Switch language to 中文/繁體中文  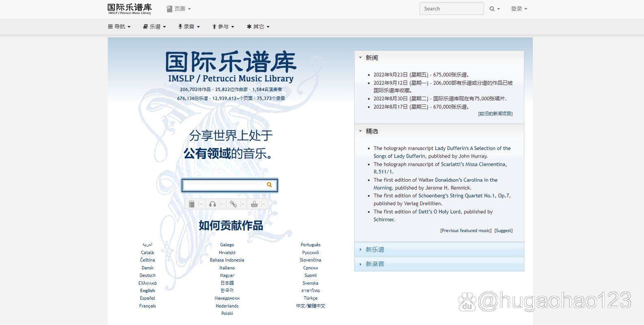(x=311, y=306)
